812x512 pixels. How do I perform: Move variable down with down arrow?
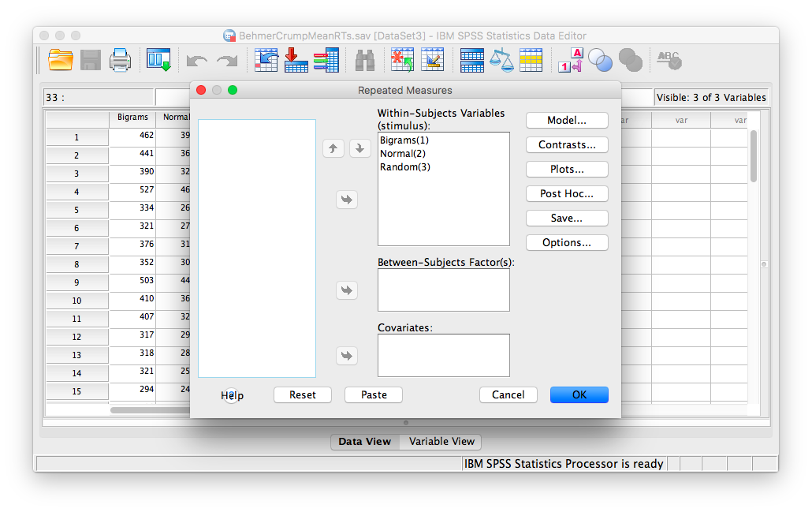click(x=360, y=149)
